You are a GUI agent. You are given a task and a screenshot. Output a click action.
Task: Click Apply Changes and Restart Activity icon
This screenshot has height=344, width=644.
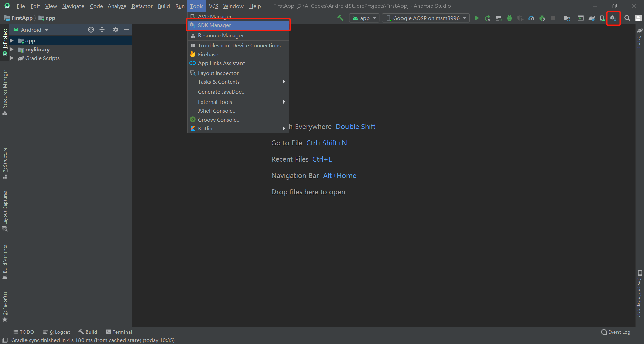487,18
